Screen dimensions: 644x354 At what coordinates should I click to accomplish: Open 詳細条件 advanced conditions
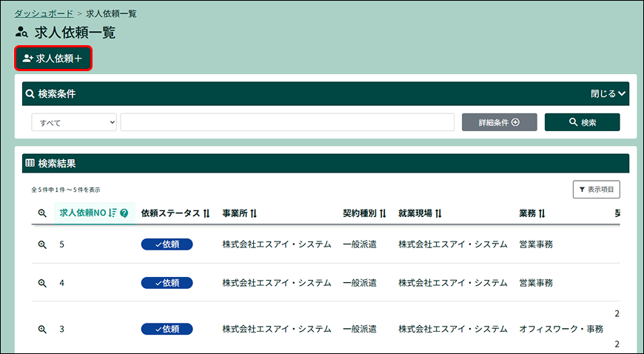[499, 122]
